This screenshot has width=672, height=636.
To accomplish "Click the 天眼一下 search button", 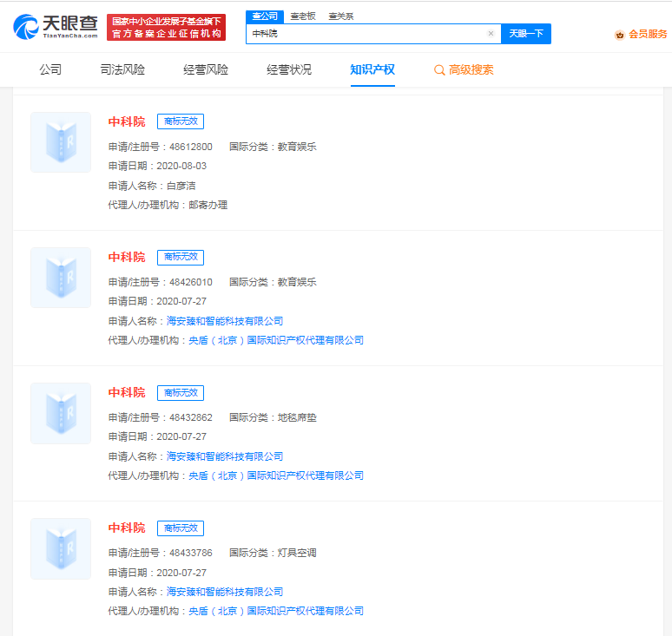I will click(526, 34).
